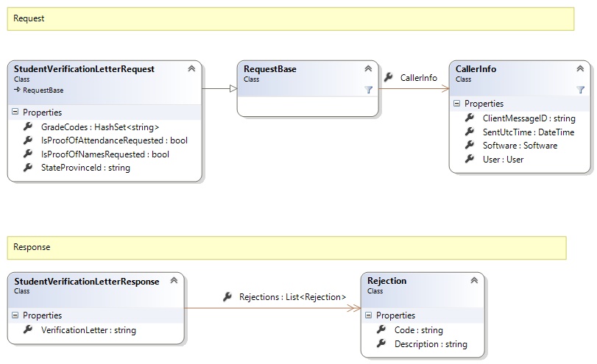Select IsProofOfAttendanceRequested property

click(114, 140)
